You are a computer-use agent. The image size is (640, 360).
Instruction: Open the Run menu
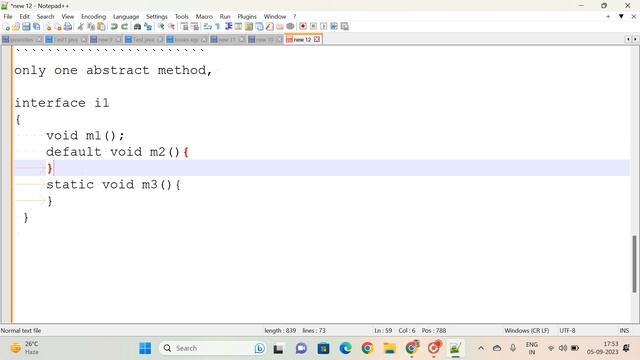[225, 16]
